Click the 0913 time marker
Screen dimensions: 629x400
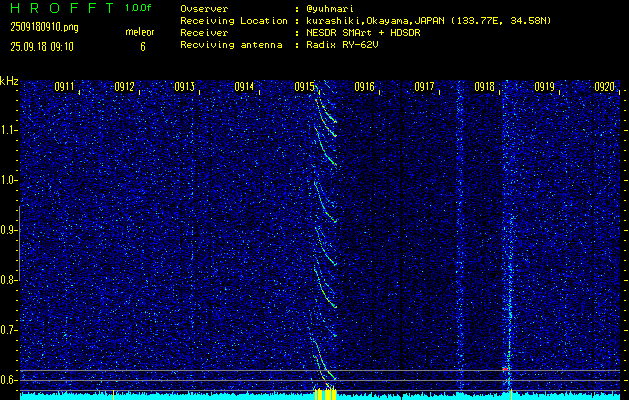(185, 87)
